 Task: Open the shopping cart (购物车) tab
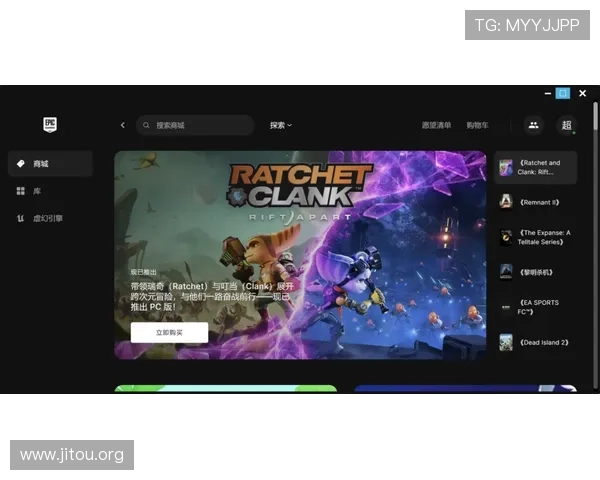pos(477,125)
